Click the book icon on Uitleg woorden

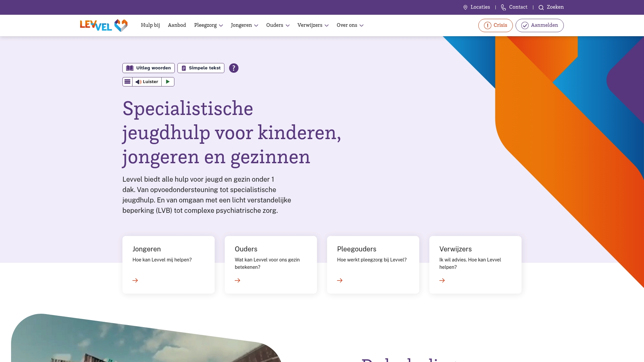pos(130,68)
